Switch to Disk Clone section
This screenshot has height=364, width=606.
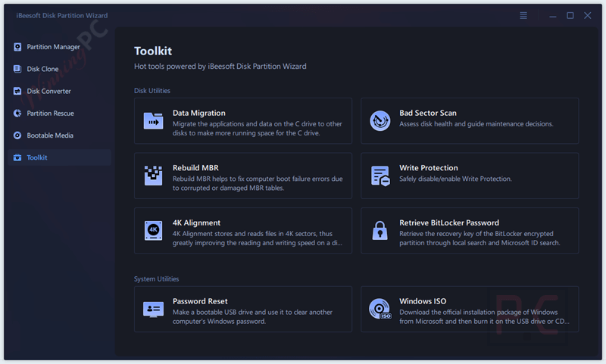click(x=42, y=69)
